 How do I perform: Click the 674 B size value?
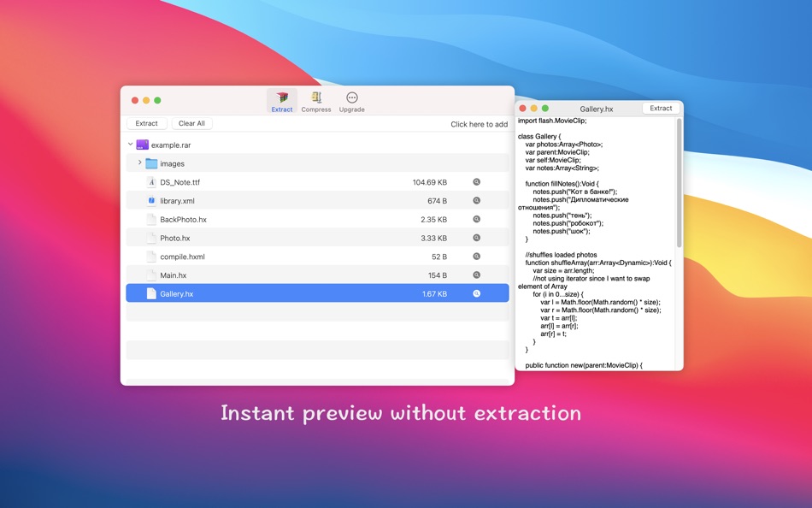point(437,201)
